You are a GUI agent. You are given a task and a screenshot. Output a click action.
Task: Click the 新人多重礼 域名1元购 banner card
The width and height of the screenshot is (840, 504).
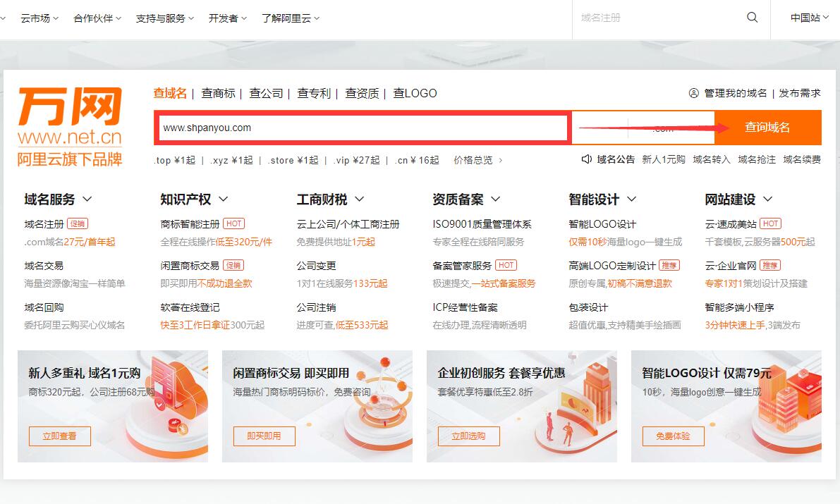click(113, 406)
